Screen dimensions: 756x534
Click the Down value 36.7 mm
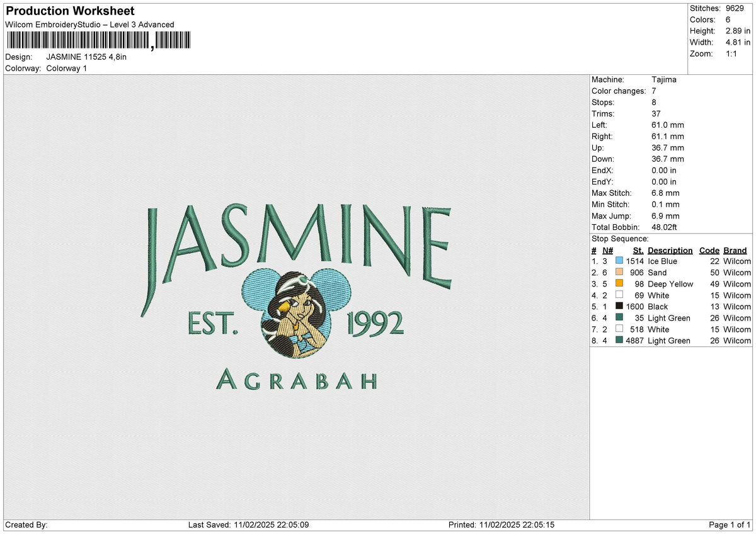click(x=667, y=159)
